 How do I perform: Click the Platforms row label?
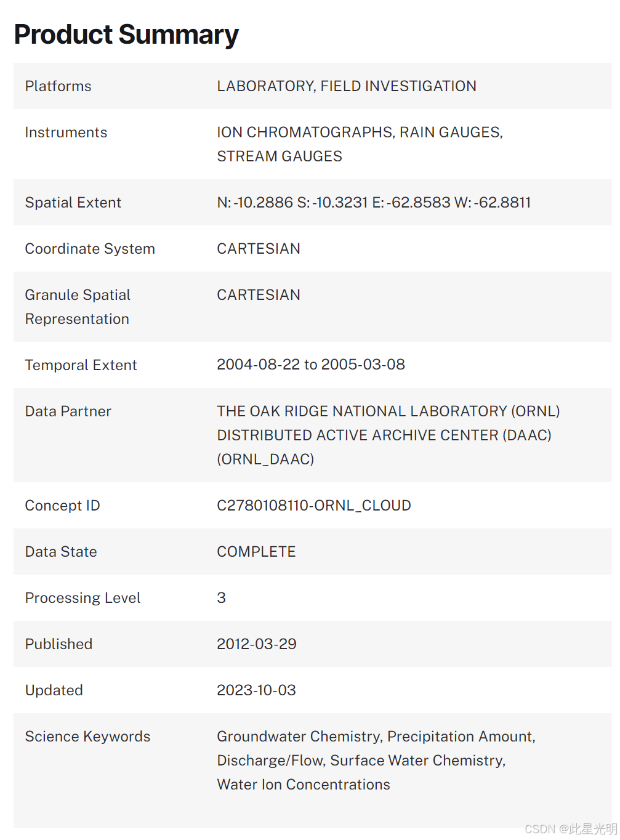click(58, 86)
